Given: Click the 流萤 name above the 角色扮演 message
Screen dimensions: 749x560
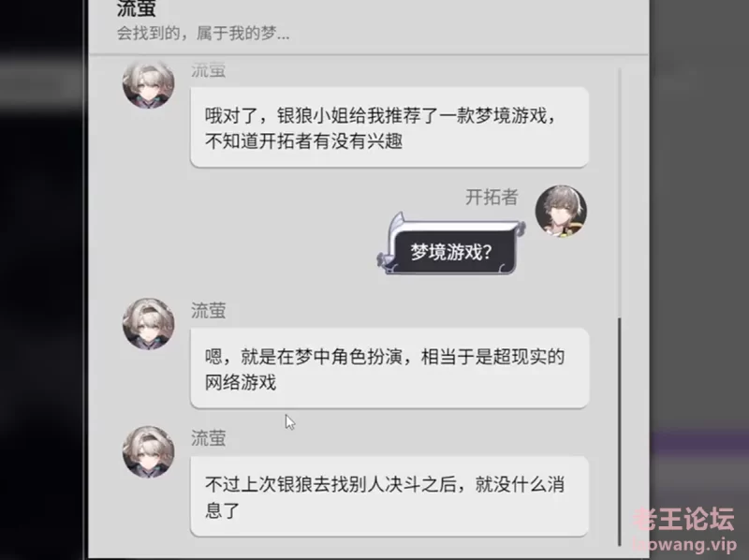Looking at the screenshot, I should pos(208,311).
